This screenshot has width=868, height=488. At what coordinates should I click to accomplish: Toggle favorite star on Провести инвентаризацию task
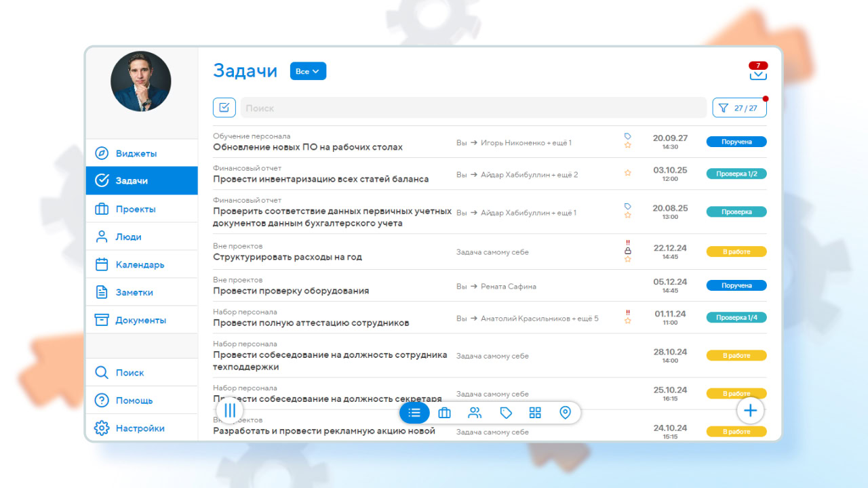point(628,174)
